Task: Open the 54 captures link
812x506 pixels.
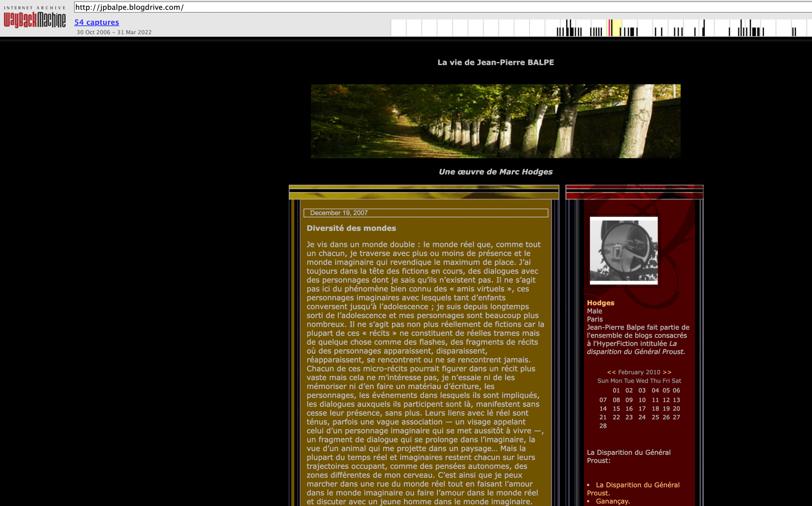Action: click(x=97, y=22)
